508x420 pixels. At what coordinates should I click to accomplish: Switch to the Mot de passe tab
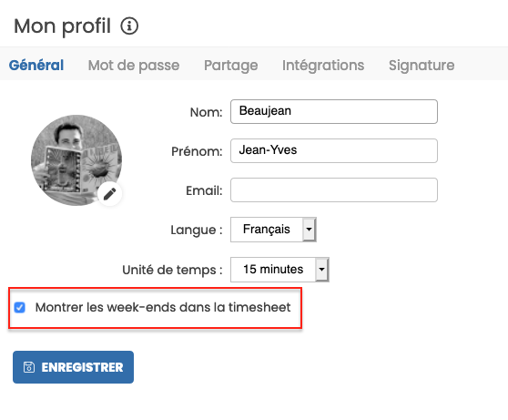(x=134, y=66)
